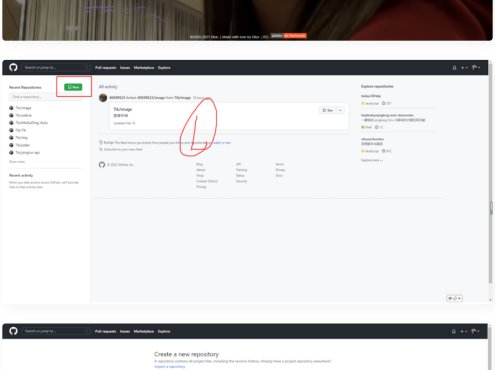This screenshot has height=370, width=495.
Task: Open Pull requests in the Create repository page header
Action: click(105, 331)
